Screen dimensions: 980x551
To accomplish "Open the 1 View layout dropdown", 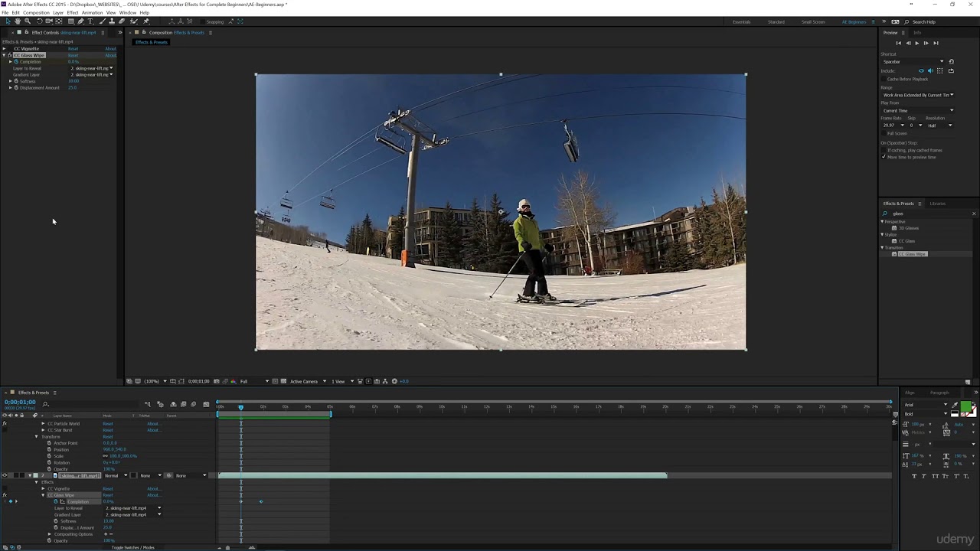I will pyautogui.click(x=341, y=381).
